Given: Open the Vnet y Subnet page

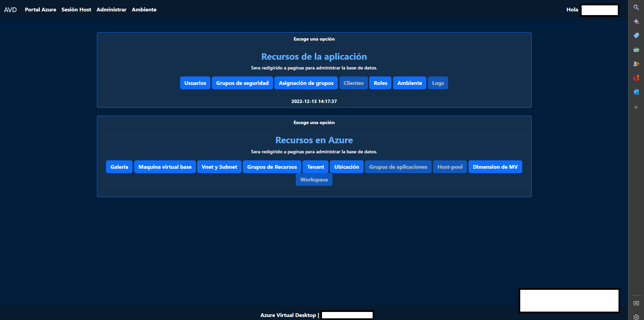Looking at the screenshot, I should (x=219, y=167).
